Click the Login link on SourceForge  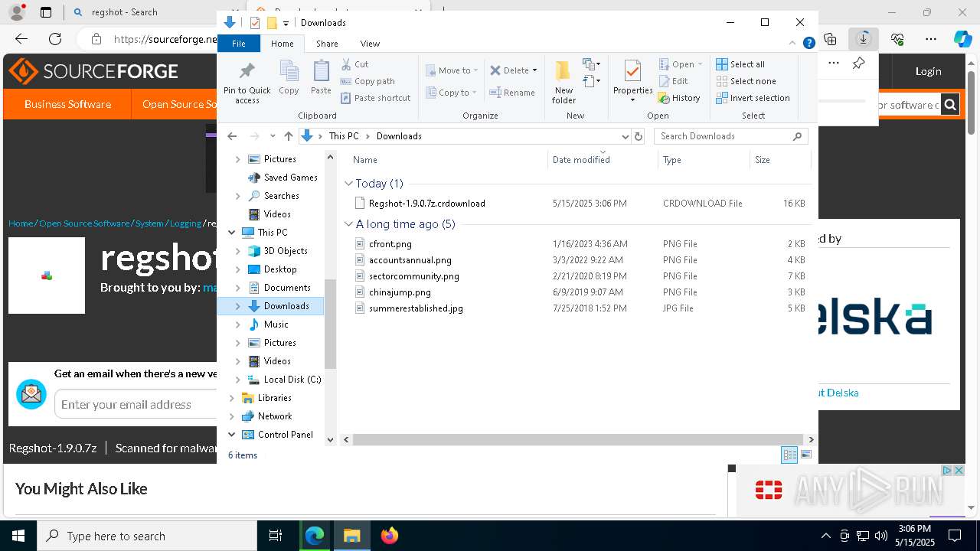click(928, 71)
